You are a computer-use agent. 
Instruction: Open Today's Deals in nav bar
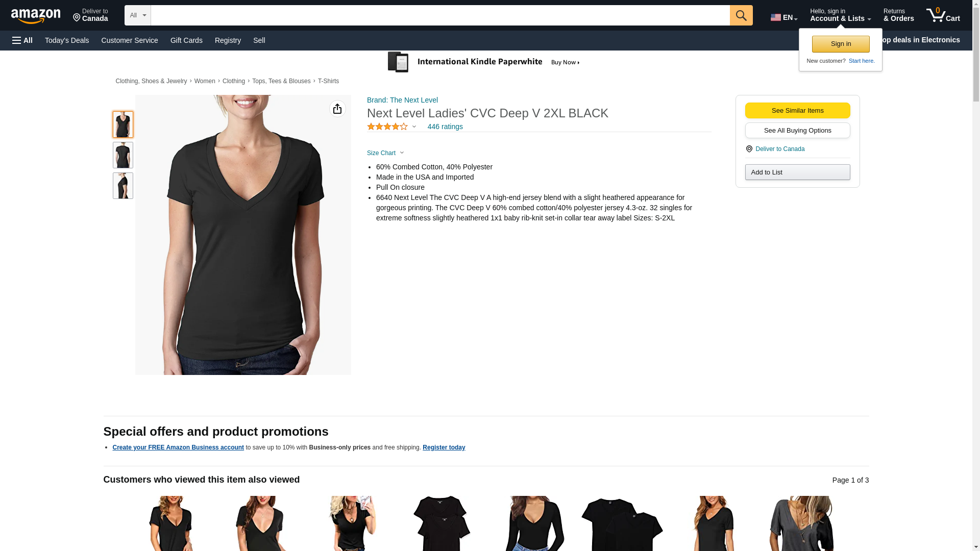pyautogui.click(x=67, y=40)
